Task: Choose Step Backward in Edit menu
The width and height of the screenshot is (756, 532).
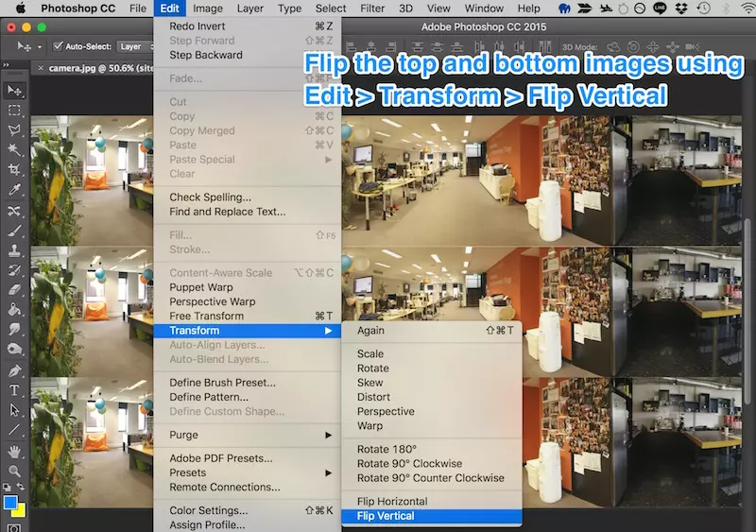Action: [x=248, y=55]
